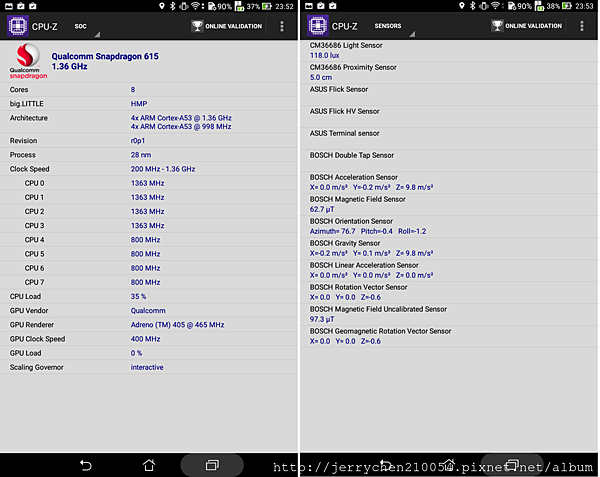Select the CPU 1 row
The height and width of the screenshot is (477, 600).
pos(149,197)
